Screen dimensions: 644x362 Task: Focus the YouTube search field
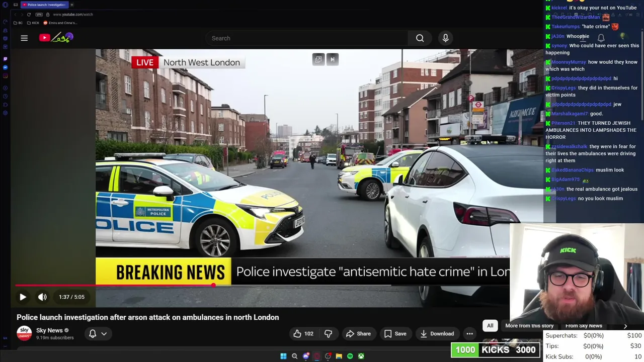tap(307, 38)
